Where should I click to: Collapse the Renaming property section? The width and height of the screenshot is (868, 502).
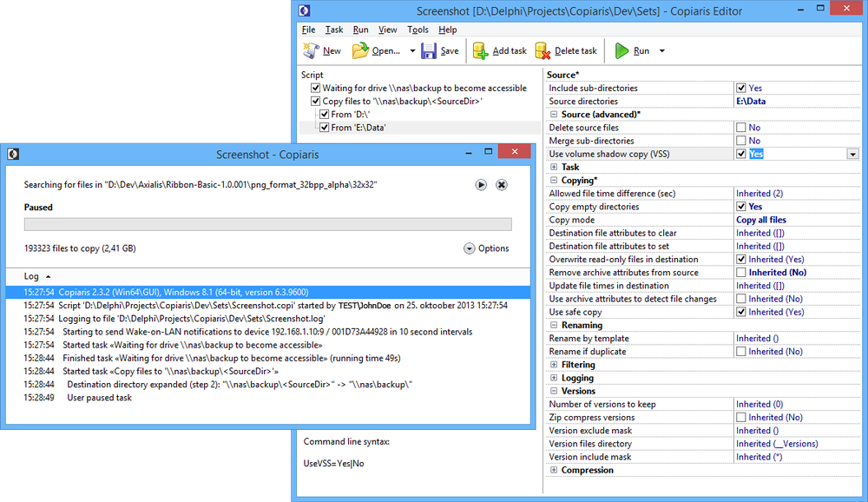point(554,325)
